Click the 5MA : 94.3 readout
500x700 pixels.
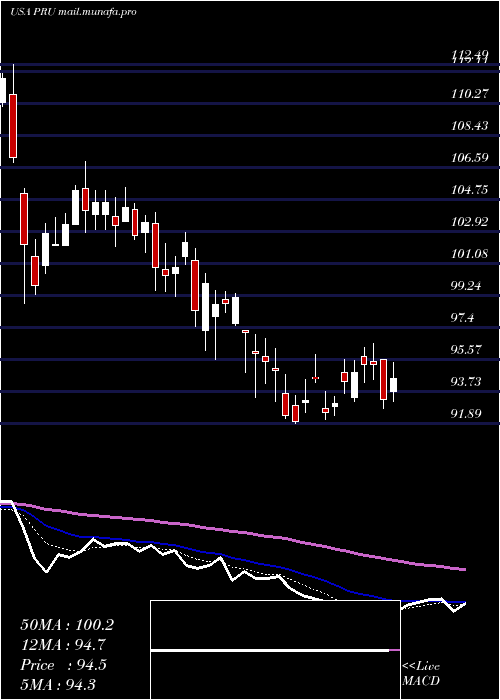tap(58, 684)
